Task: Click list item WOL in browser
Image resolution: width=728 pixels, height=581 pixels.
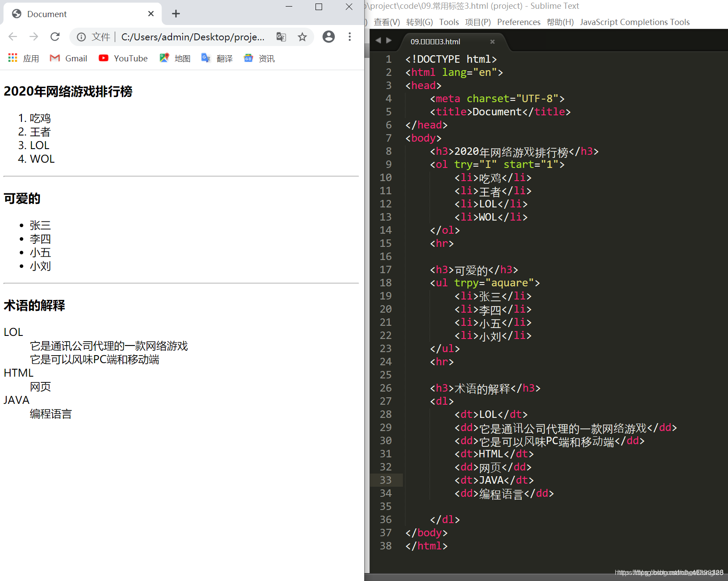Action: click(x=42, y=159)
